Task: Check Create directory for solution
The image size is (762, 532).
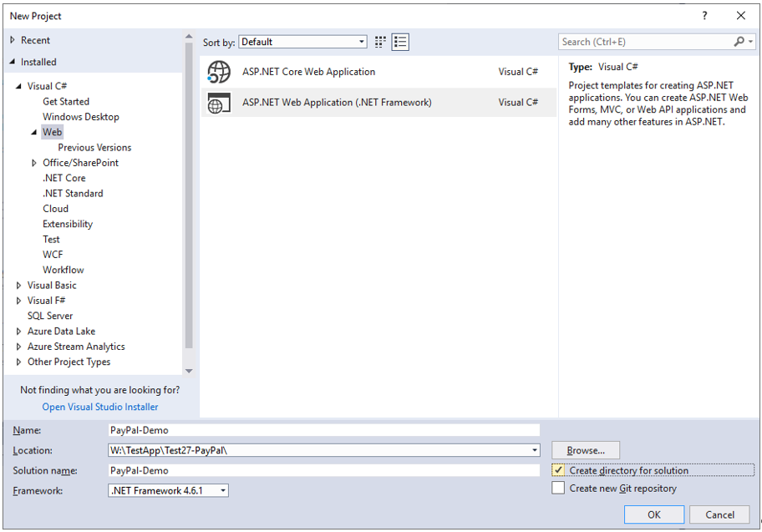Action: pos(558,470)
